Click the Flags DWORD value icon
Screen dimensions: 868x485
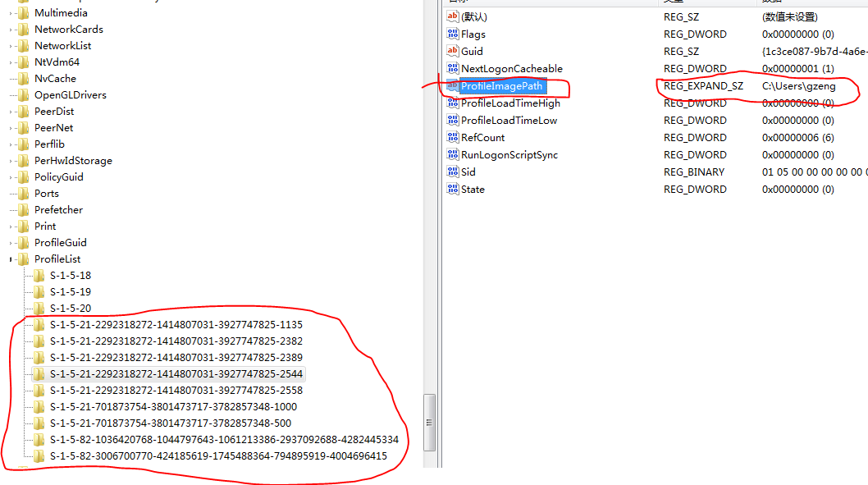click(x=452, y=34)
